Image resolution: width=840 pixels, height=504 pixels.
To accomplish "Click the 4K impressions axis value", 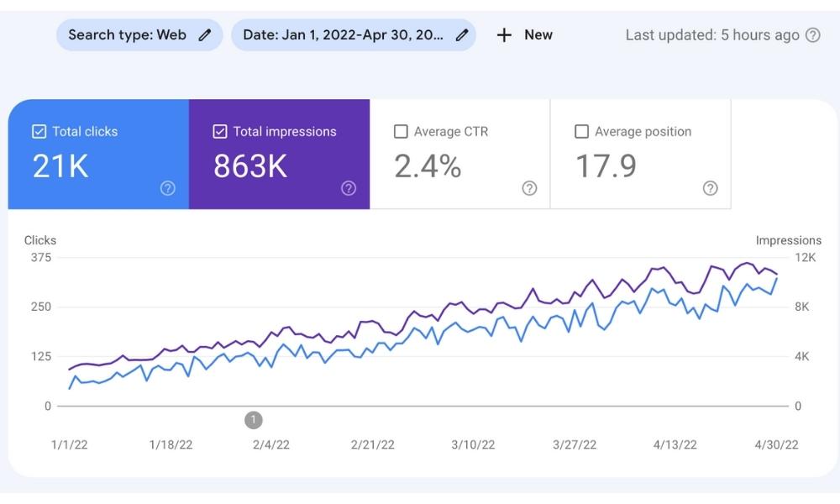I will [802, 357].
